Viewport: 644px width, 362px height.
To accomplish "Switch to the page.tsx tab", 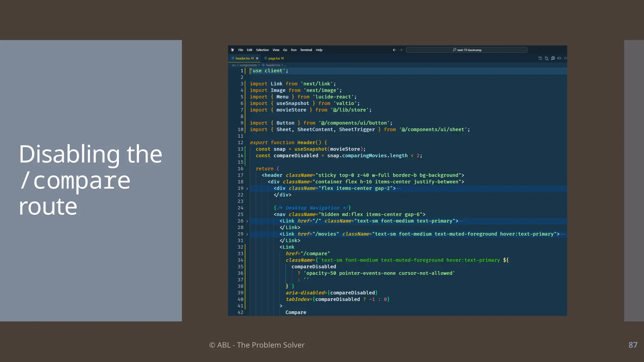I will click(274, 58).
